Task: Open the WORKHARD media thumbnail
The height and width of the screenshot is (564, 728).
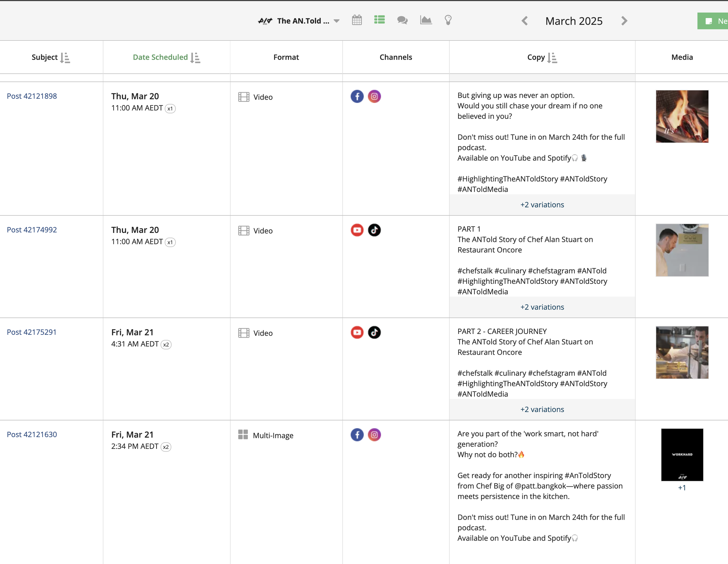Action: pos(682,455)
